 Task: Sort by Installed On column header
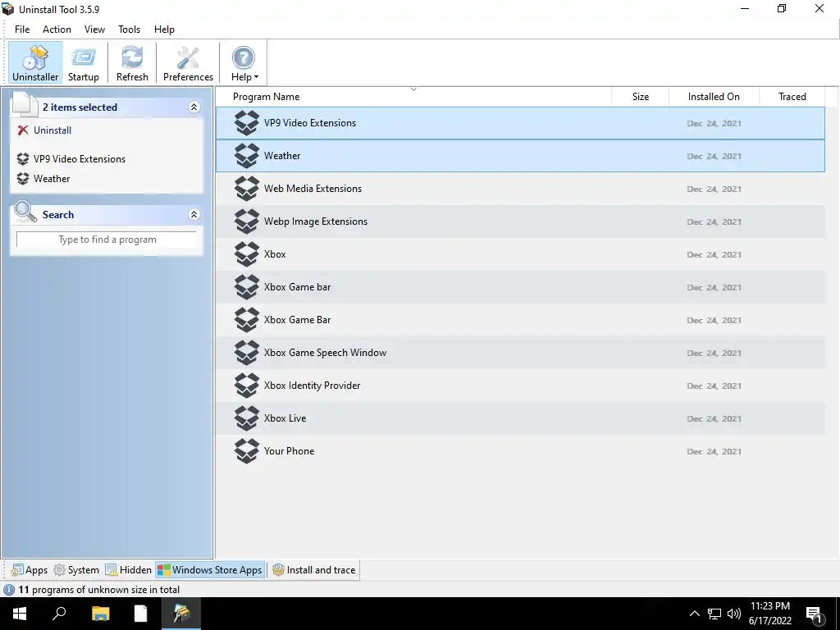point(714,97)
